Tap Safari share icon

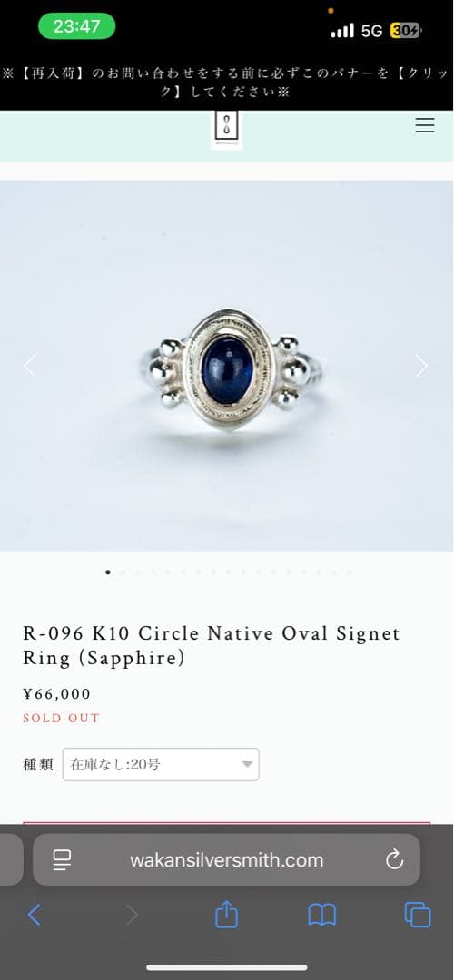(226, 915)
